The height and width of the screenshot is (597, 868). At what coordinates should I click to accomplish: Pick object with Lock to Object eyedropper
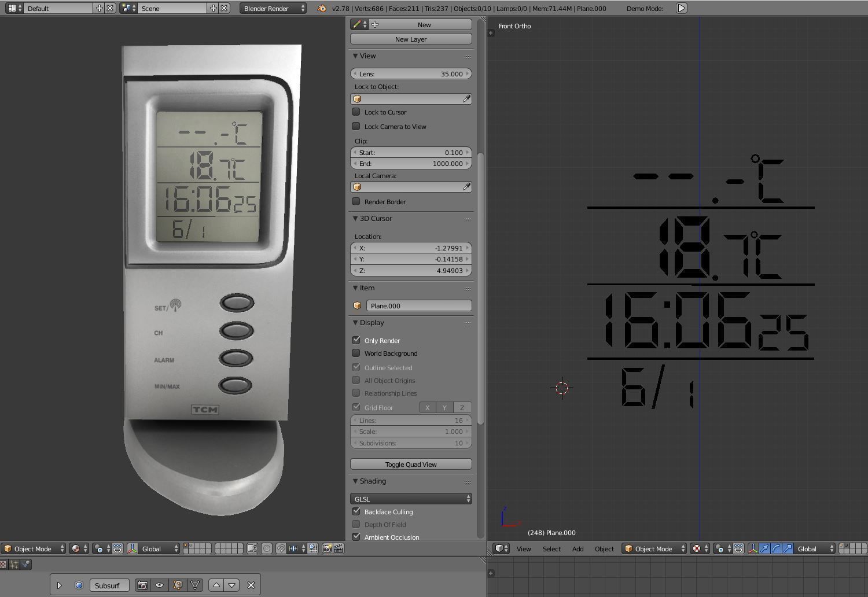466,99
